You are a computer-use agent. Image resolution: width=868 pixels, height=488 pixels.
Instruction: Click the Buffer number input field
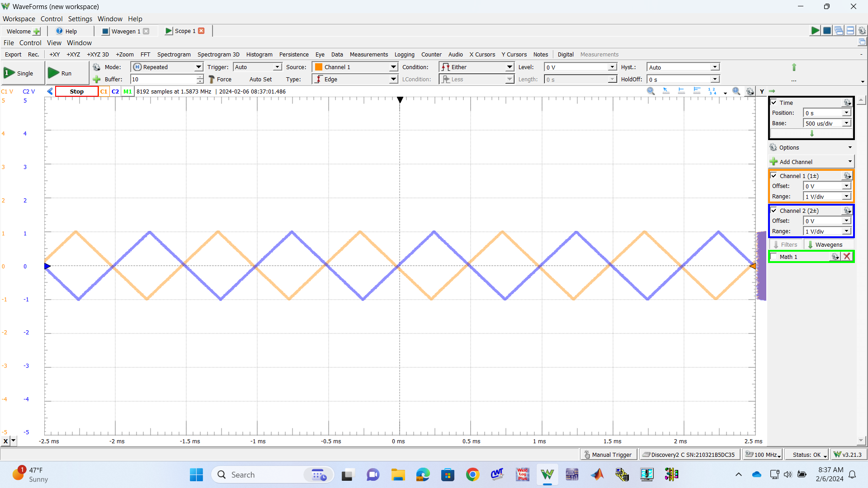(164, 79)
